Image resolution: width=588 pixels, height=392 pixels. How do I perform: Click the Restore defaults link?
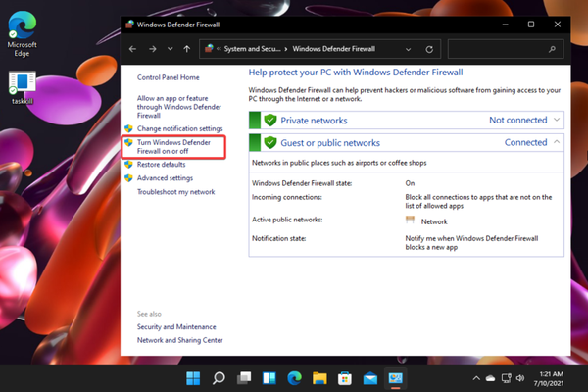(x=163, y=165)
